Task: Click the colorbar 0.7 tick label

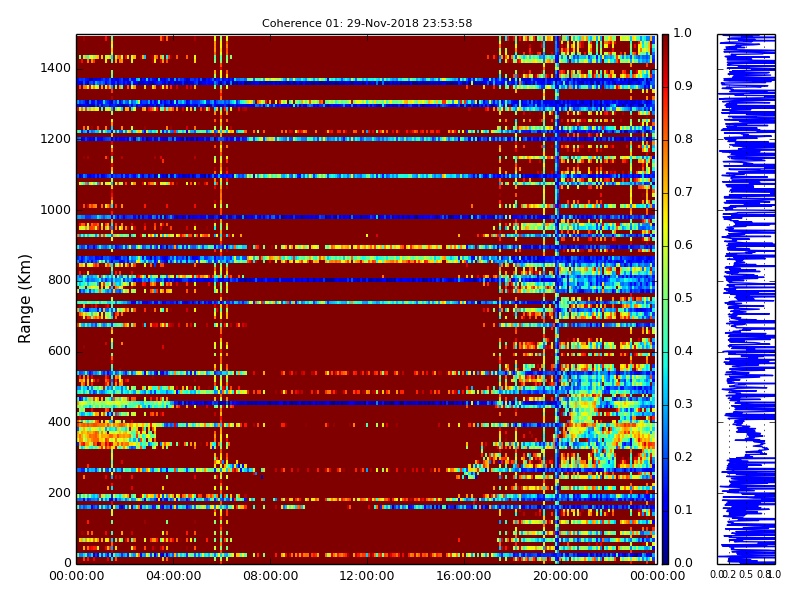Action: [x=683, y=192]
